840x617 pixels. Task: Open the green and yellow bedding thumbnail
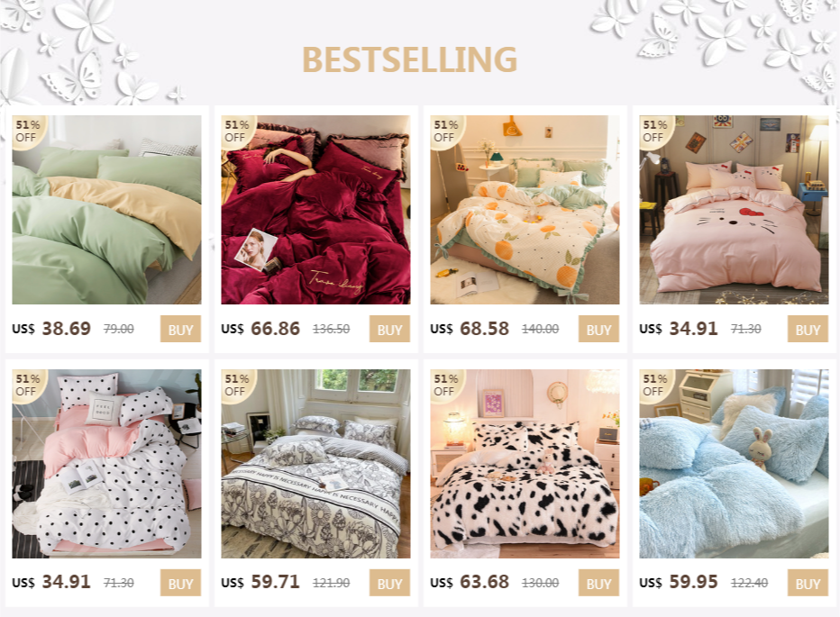click(x=106, y=209)
